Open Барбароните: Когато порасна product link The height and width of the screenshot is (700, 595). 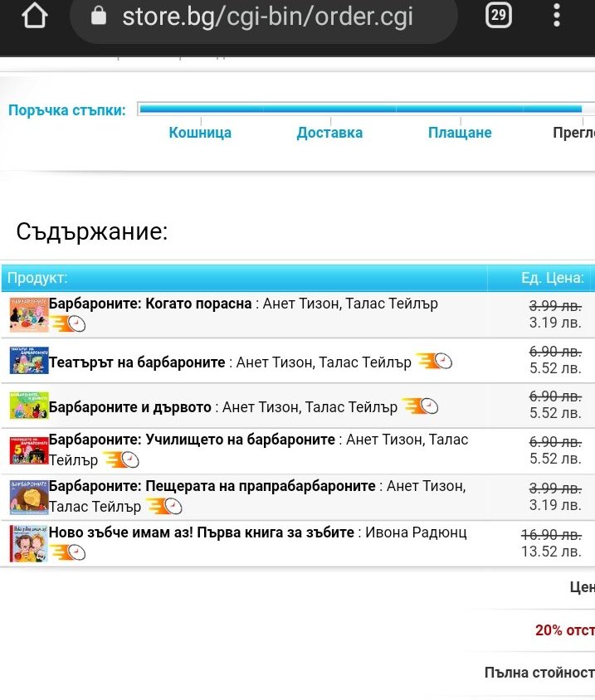tap(150, 304)
